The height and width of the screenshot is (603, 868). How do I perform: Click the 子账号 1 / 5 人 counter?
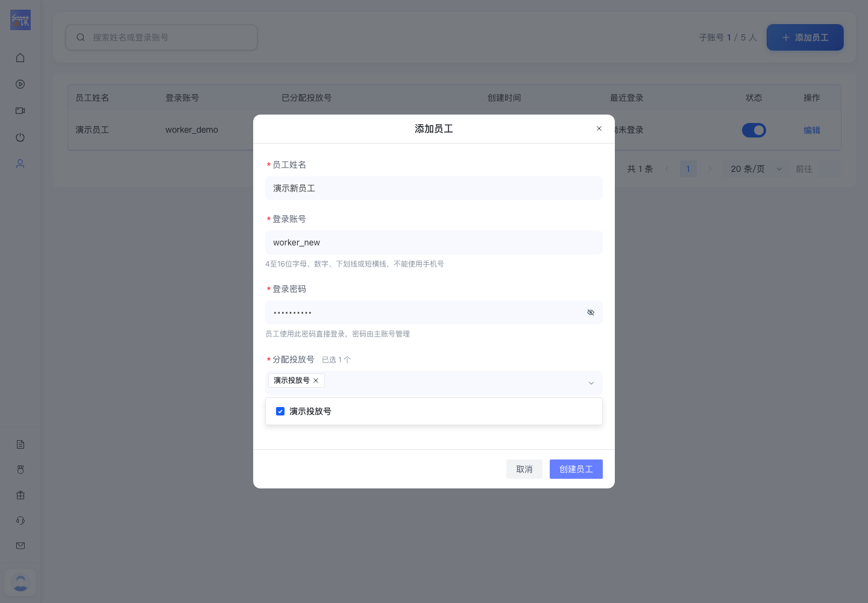pos(728,37)
